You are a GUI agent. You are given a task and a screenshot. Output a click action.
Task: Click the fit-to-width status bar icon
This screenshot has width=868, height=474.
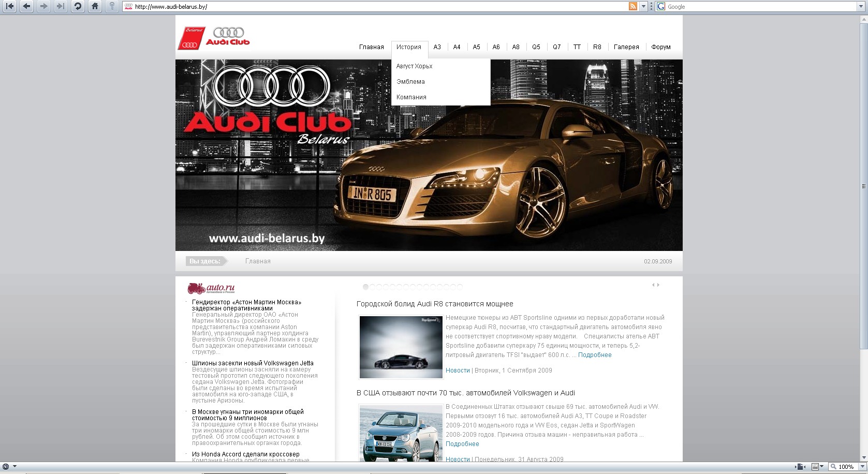pyautogui.click(x=800, y=467)
